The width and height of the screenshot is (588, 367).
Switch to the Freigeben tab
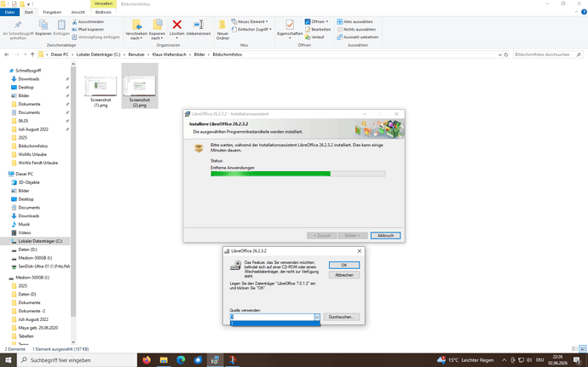point(52,12)
